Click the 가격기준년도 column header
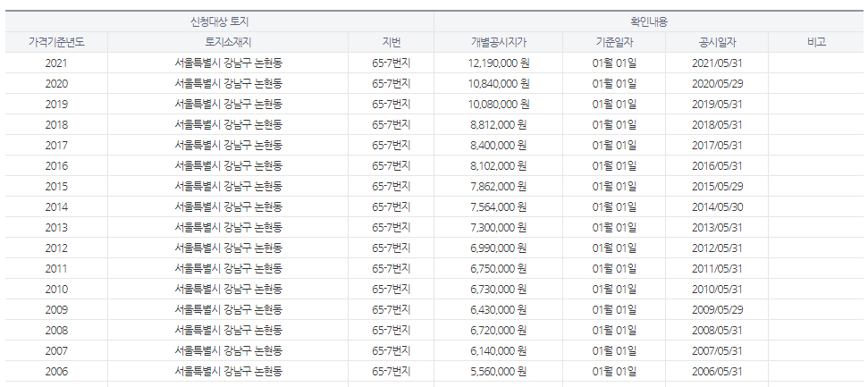 [56, 42]
